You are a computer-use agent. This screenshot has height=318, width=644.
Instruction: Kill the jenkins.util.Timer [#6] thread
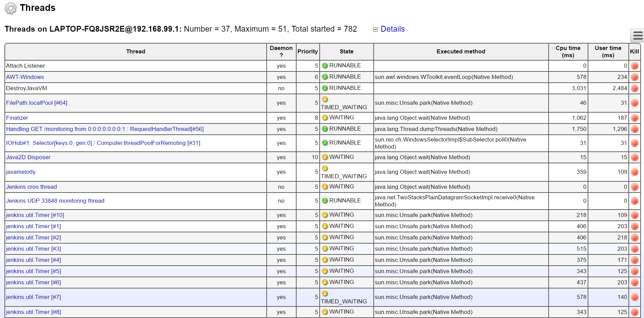pyautogui.click(x=634, y=283)
